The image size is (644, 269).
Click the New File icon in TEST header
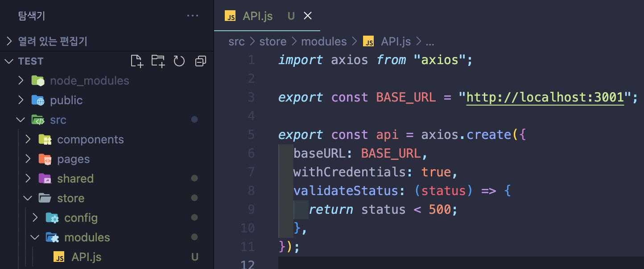[137, 61]
